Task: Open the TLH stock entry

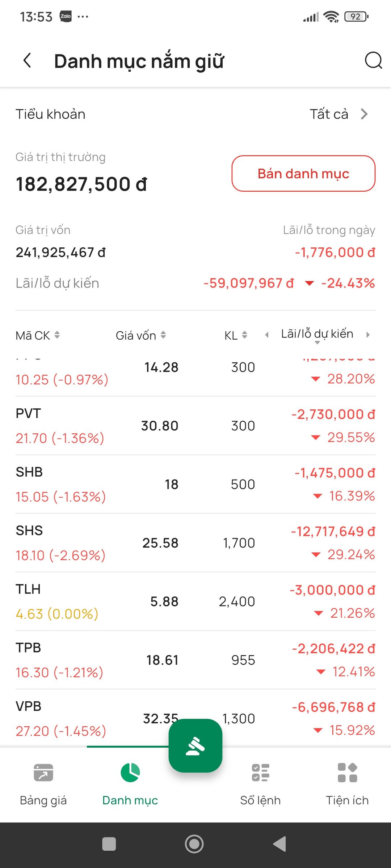Action: click(x=195, y=601)
